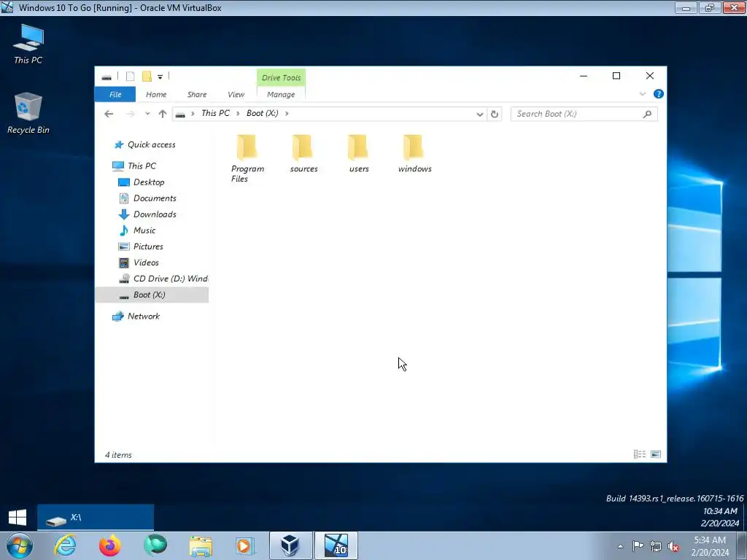Open This PC desktop icon
This screenshot has height=560, width=747.
coord(28,44)
